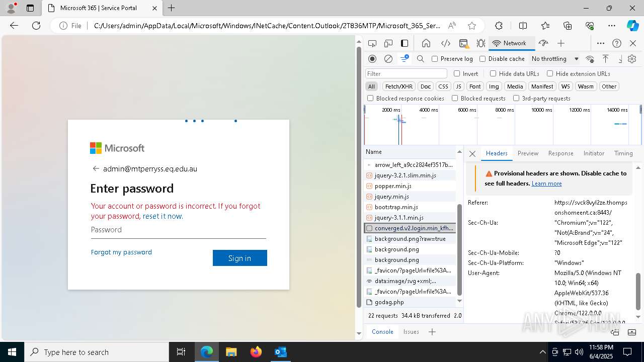
Task: Open the DevTools Welcome home tab
Action: coord(426,43)
